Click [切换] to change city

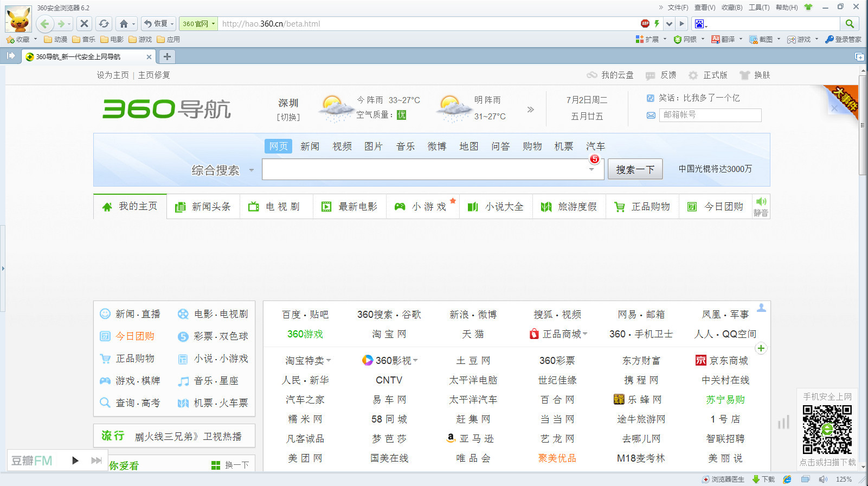[288, 117]
